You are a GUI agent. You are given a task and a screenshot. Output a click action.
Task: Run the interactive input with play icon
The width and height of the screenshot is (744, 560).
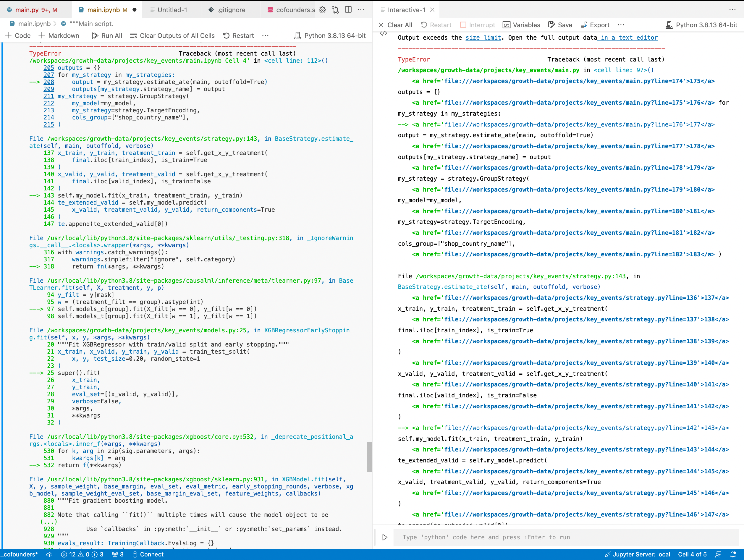click(x=385, y=537)
